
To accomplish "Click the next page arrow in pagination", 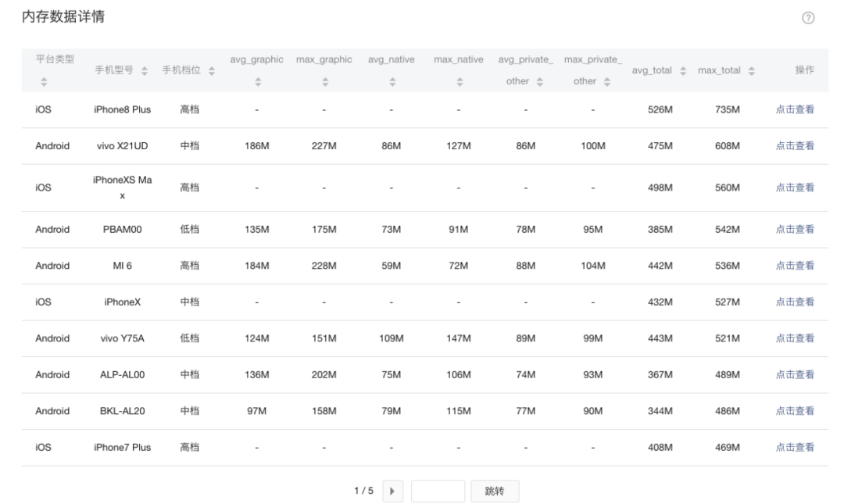I will [x=392, y=491].
